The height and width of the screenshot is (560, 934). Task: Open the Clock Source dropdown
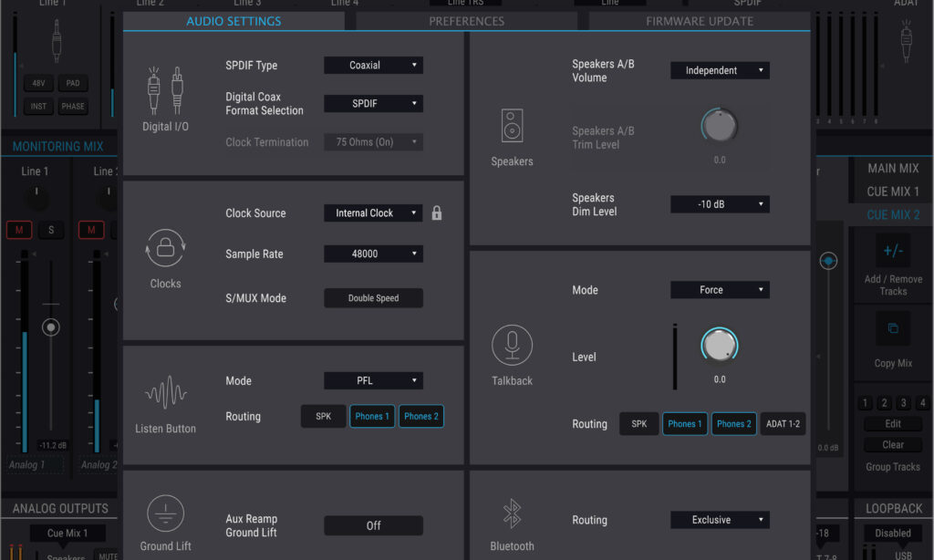click(373, 213)
